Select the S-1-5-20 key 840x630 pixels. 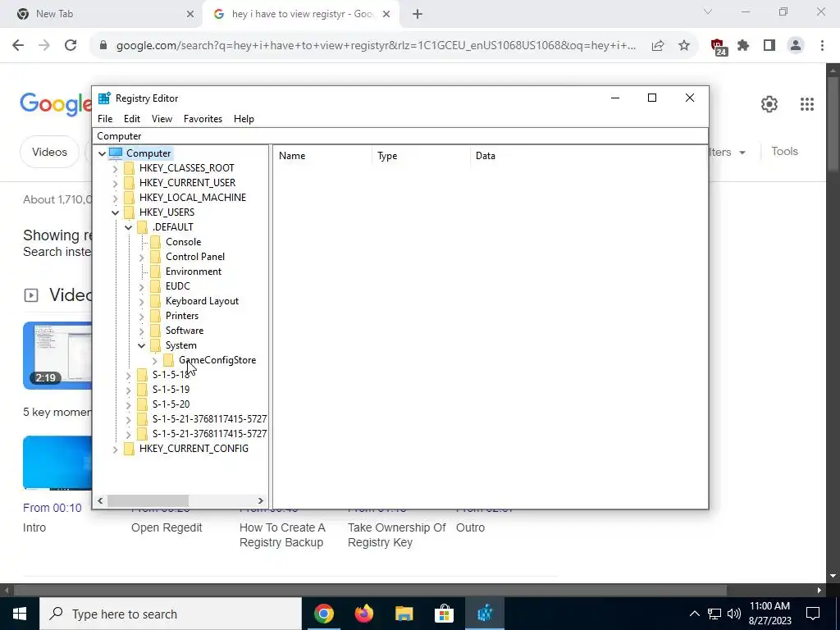pos(171,404)
